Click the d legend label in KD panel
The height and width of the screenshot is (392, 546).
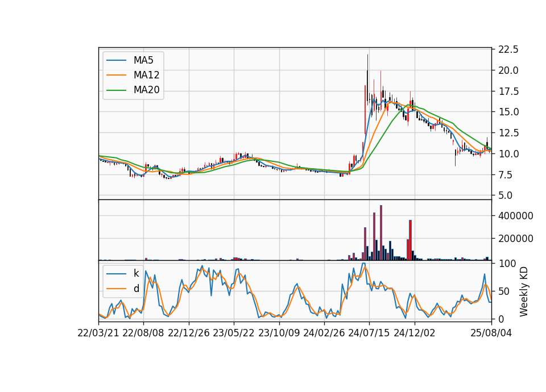click(x=136, y=289)
